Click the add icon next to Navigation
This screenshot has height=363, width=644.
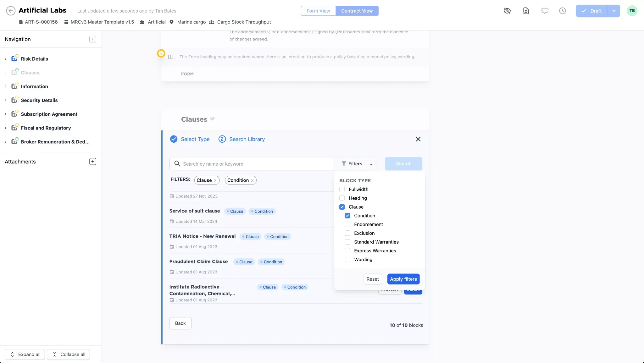pos(92,39)
